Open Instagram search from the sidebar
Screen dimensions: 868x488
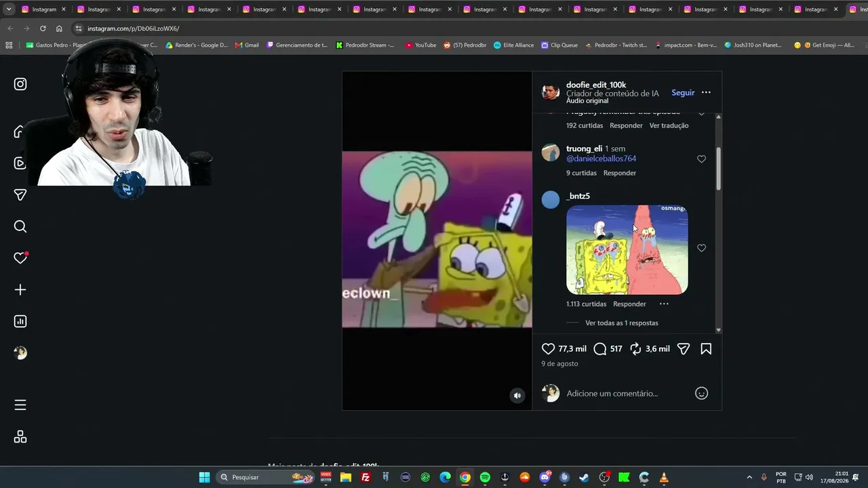pyautogui.click(x=20, y=226)
